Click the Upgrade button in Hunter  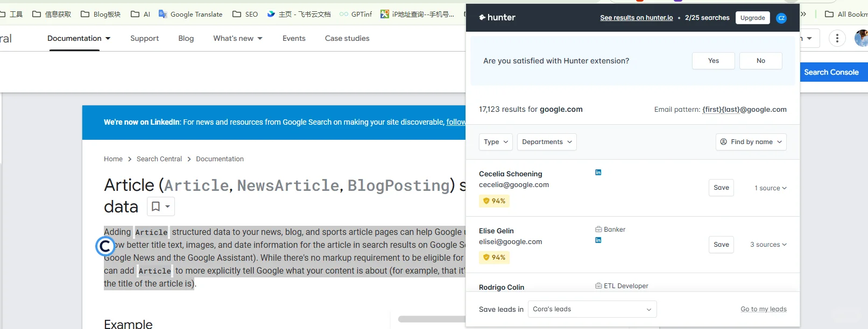point(752,18)
